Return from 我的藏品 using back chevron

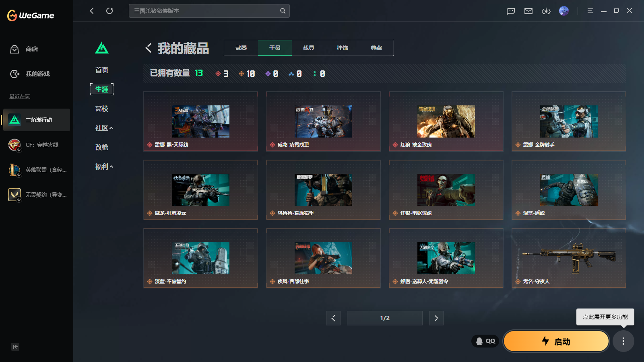coord(149,48)
